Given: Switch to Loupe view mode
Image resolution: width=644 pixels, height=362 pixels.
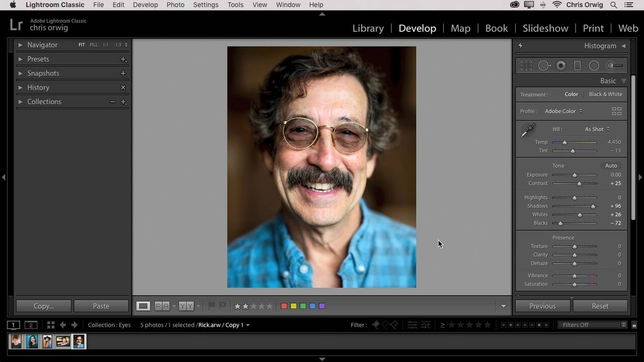Looking at the screenshot, I should [143, 306].
